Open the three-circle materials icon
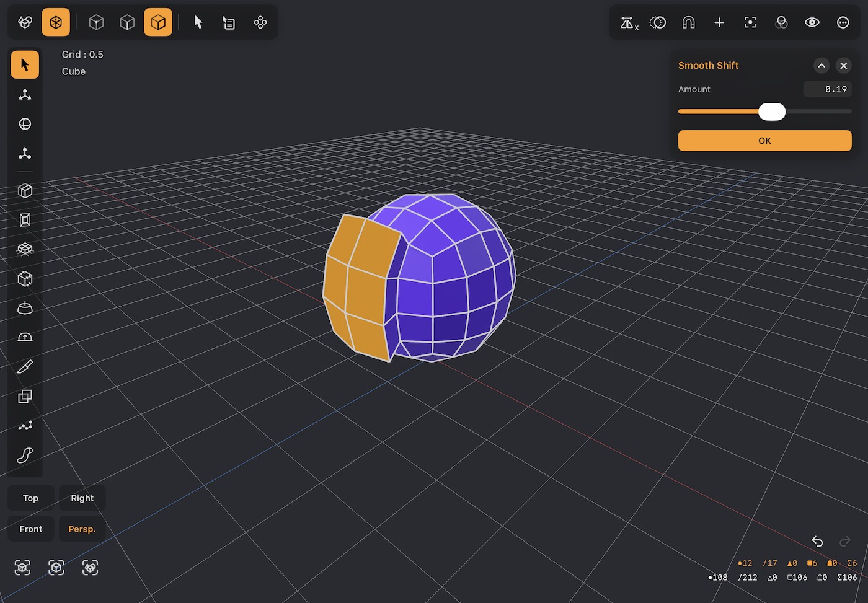This screenshot has height=603, width=868. pos(781,22)
